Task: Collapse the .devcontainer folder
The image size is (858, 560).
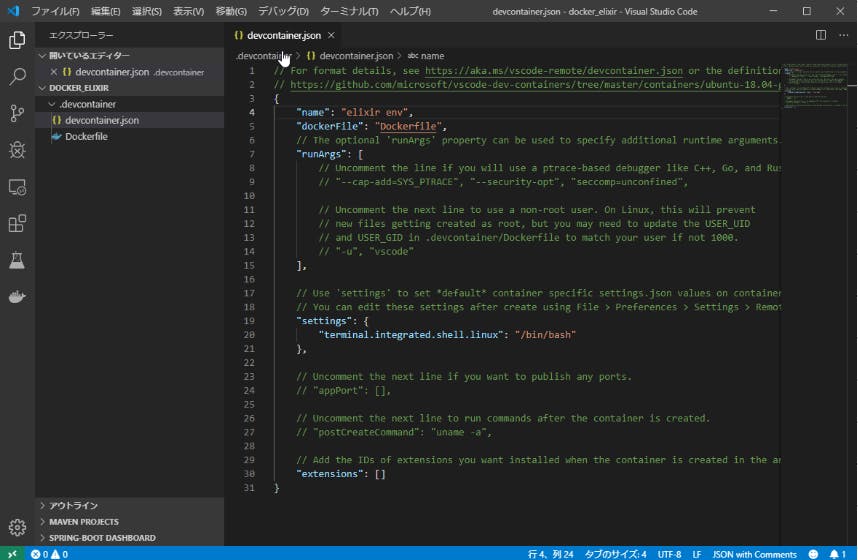Action: point(87,104)
